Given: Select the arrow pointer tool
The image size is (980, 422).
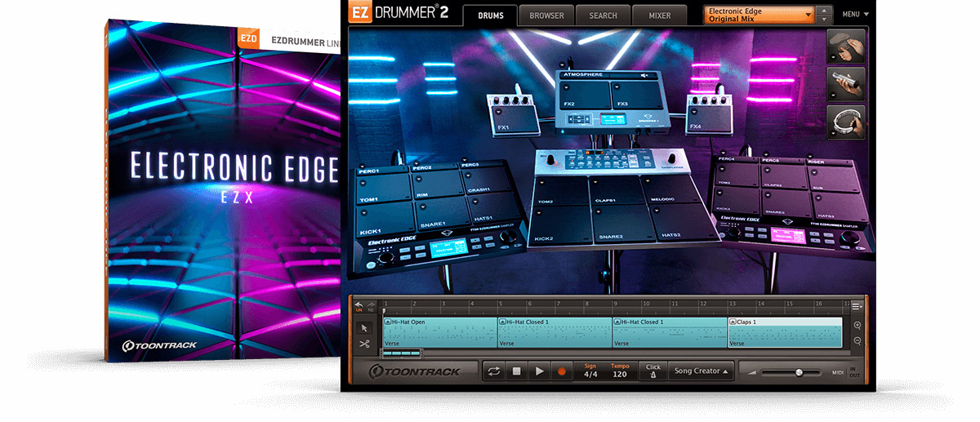Looking at the screenshot, I should [x=364, y=327].
